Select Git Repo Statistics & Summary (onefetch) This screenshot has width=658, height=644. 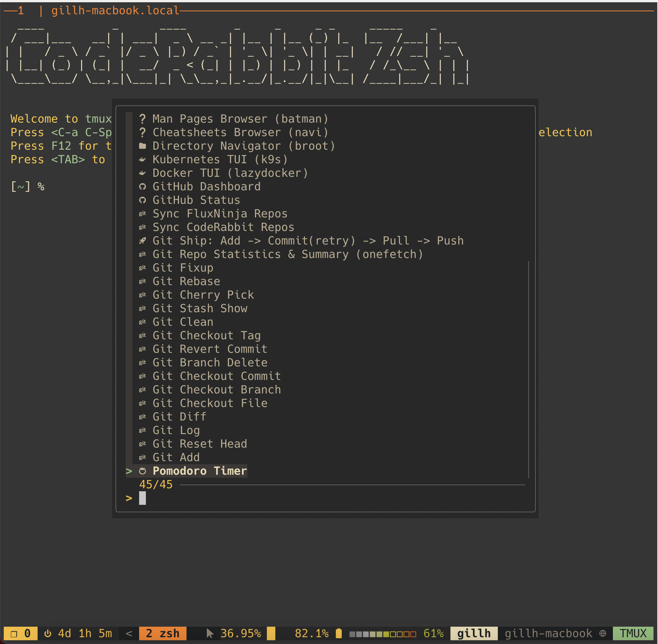(x=288, y=254)
